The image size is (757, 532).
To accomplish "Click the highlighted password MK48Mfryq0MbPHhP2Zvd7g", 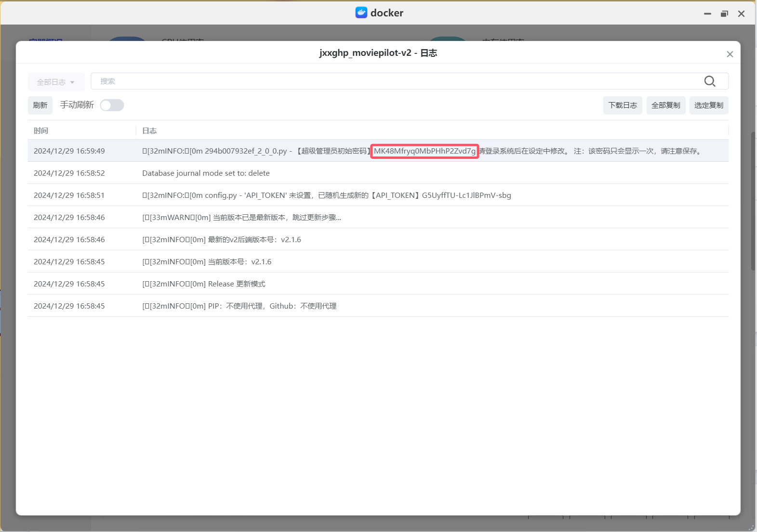I will coord(425,151).
